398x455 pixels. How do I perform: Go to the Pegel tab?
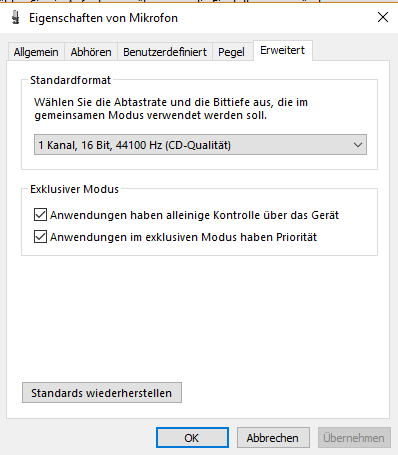click(x=231, y=52)
